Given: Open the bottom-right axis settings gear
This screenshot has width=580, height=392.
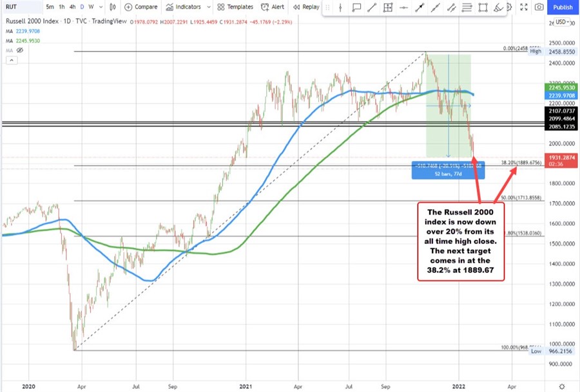Looking at the screenshot, I should point(562,386).
